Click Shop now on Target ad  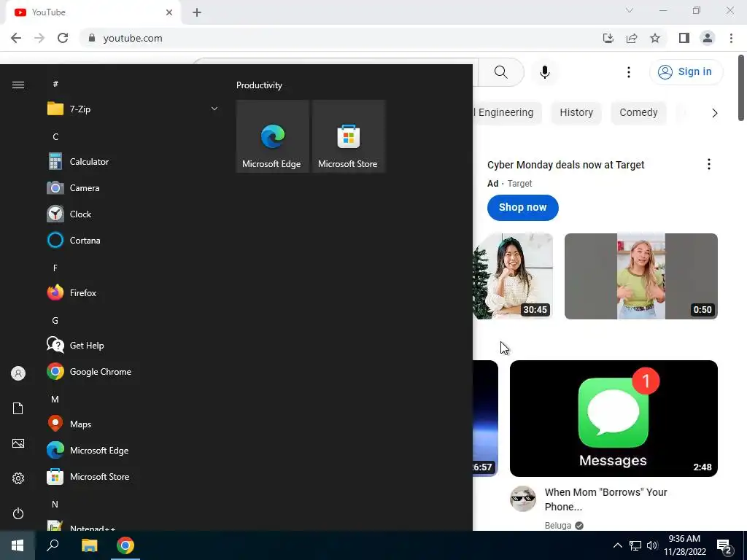(522, 208)
